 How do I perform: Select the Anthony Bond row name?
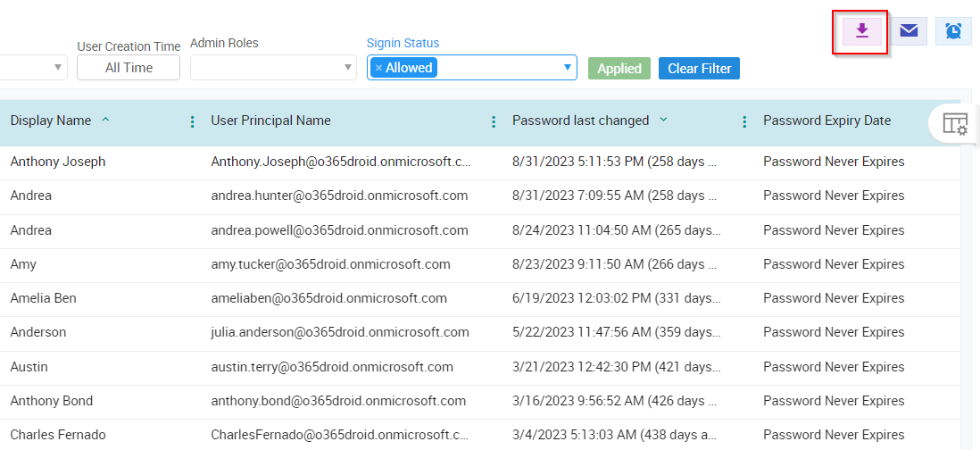(x=51, y=401)
